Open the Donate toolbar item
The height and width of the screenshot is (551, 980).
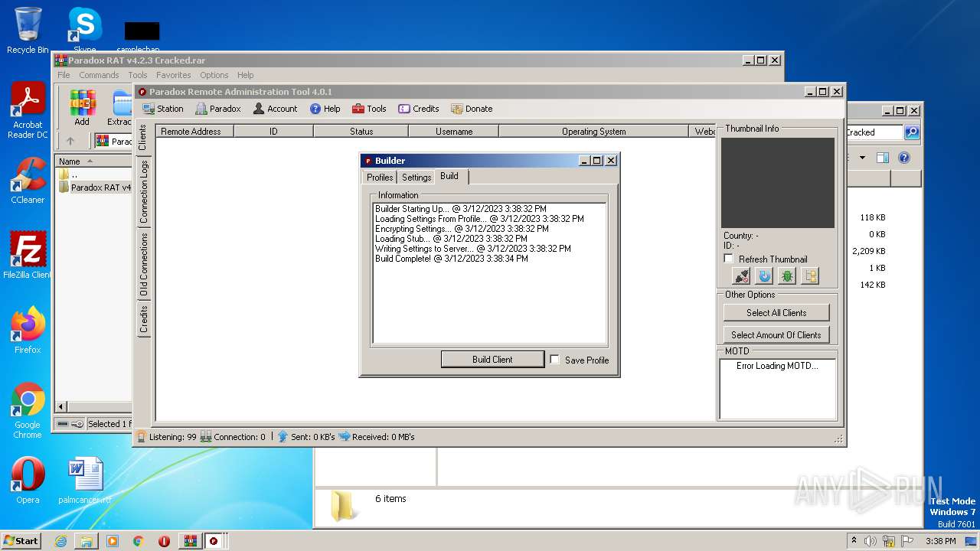(x=471, y=109)
